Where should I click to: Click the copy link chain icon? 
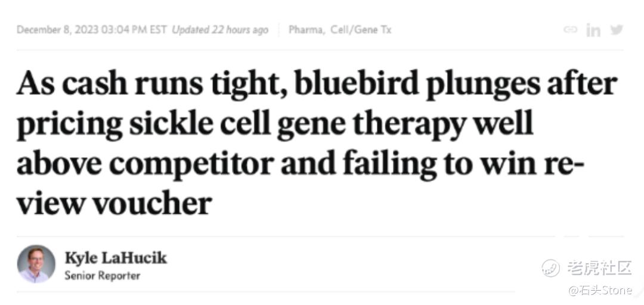[570, 29]
